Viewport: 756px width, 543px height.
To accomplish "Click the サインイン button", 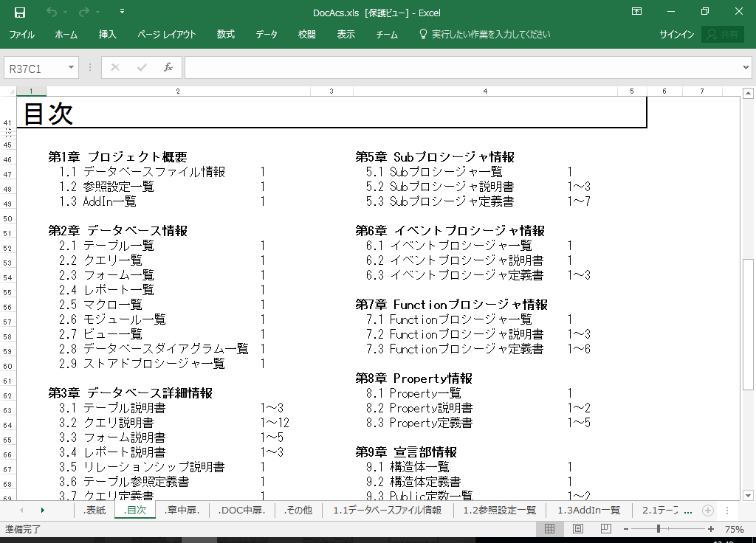I will 676,35.
